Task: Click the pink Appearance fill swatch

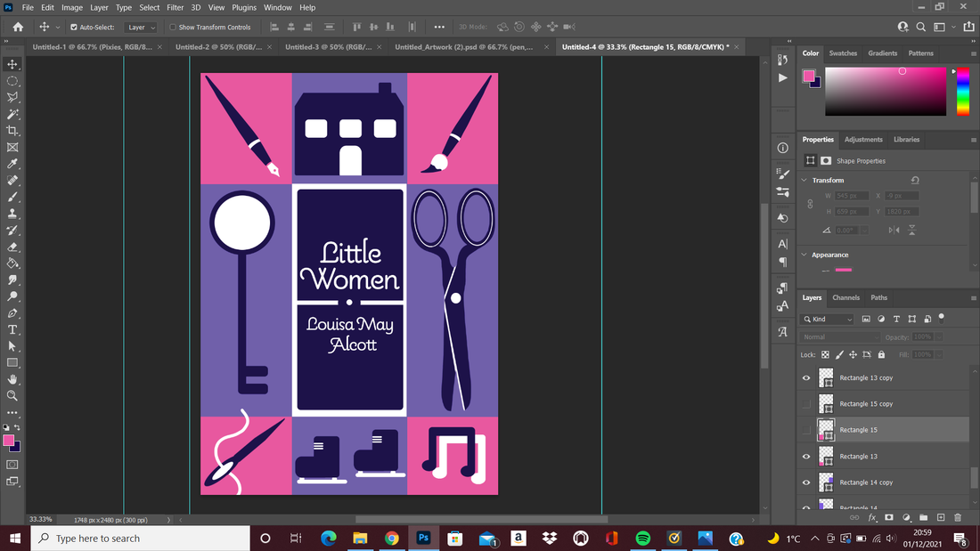Action: tap(843, 270)
